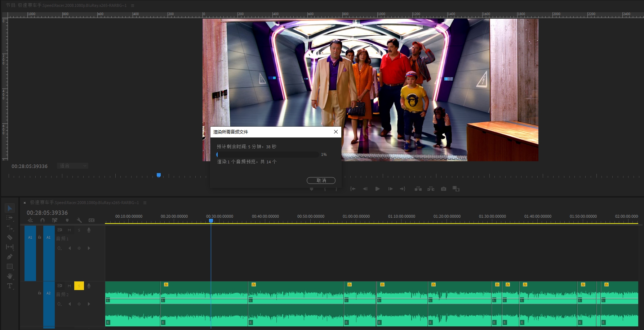
Task: Open program monitor panel menu
Action: [133, 5]
